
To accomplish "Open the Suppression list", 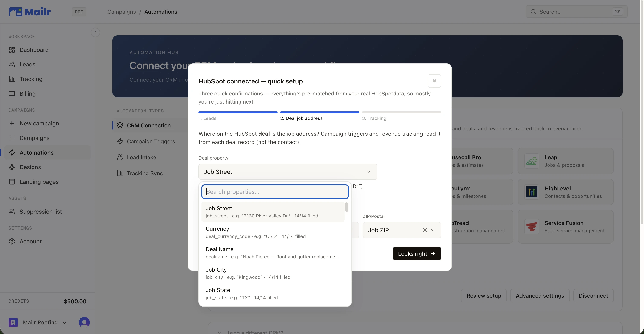I will pyautogui.click(x=47, y=212).
